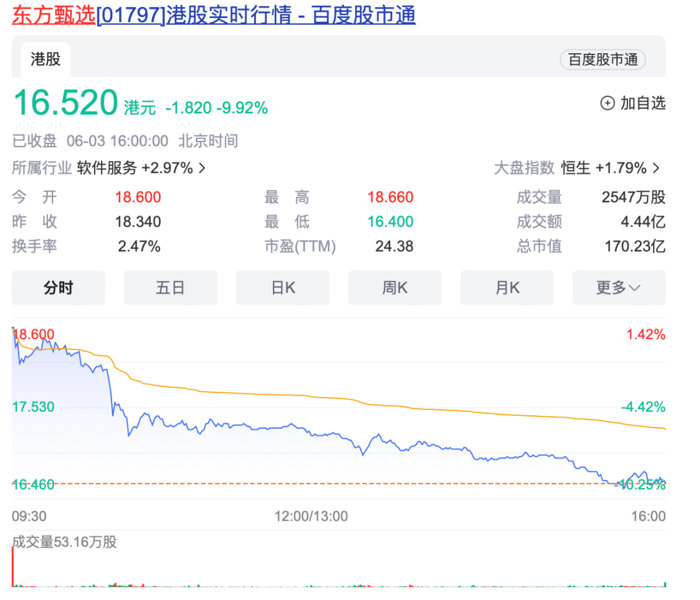Click the 16:00 time axis label
The image size is (700, 600).
(x=648, y=516)
